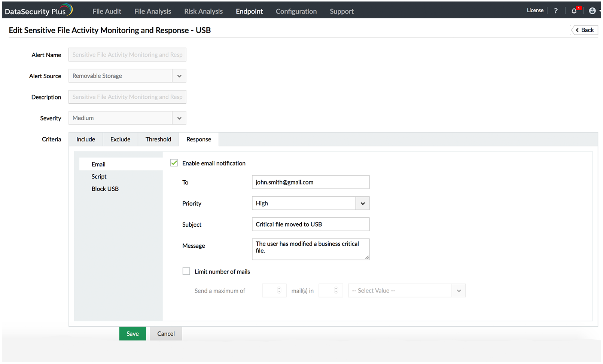Disable the email notification checkbox

[174, 163]
